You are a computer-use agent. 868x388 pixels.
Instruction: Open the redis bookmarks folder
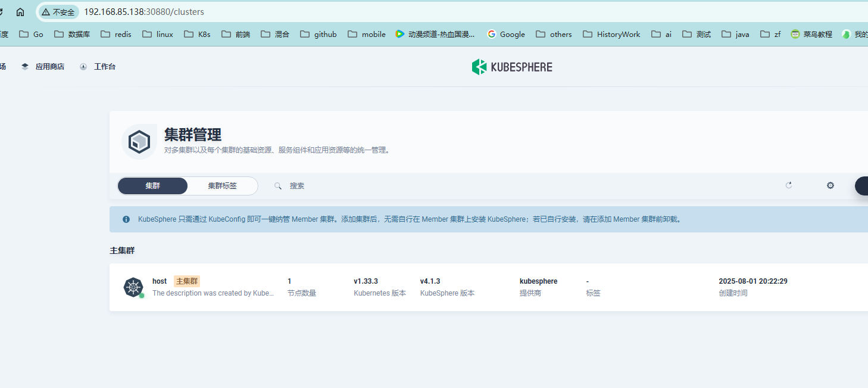tap(116, 34)
